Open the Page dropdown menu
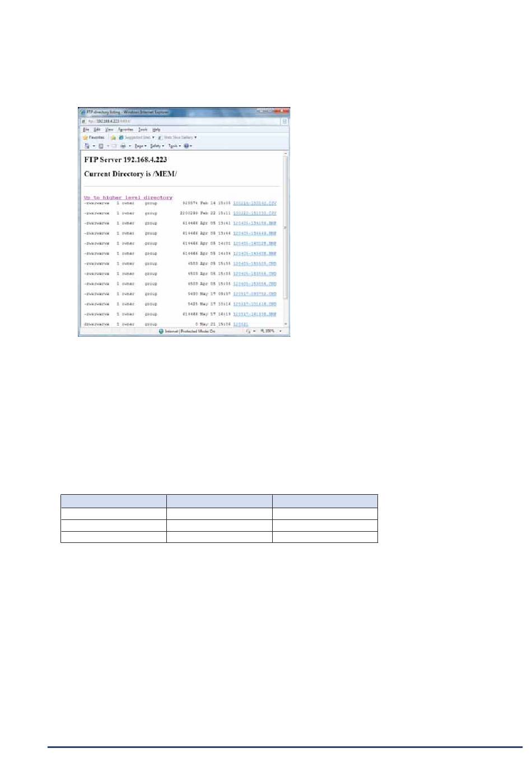The image size is (532, 762). [141, 146]
